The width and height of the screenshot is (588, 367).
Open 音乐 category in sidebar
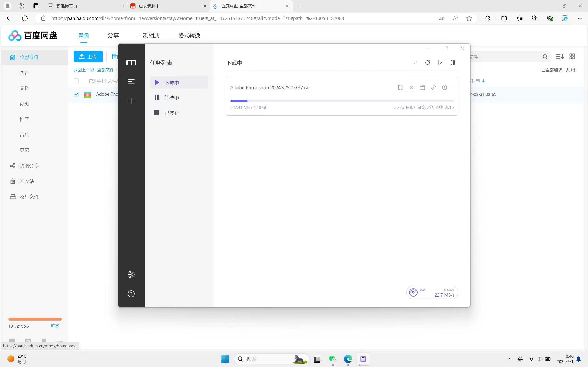coord(24,135)
